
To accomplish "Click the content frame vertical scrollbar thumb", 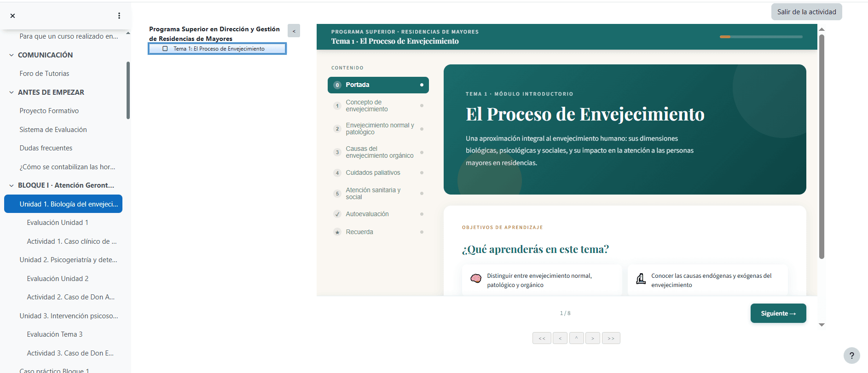I will click(822, 146).
